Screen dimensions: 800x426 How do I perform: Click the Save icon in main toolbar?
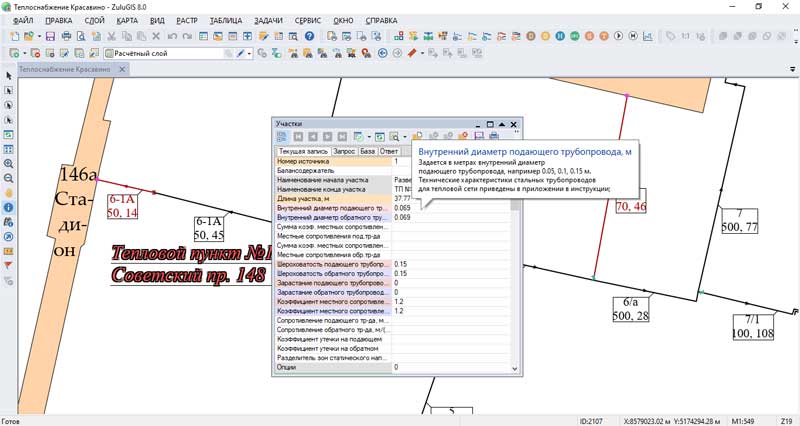pos(48,36)
